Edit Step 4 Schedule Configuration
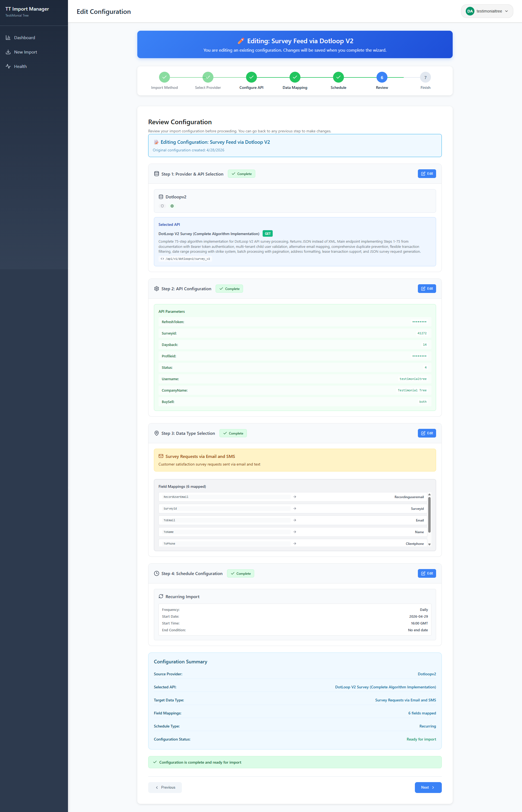Screen dimensions: 522x812 click(x=427, y=573)
